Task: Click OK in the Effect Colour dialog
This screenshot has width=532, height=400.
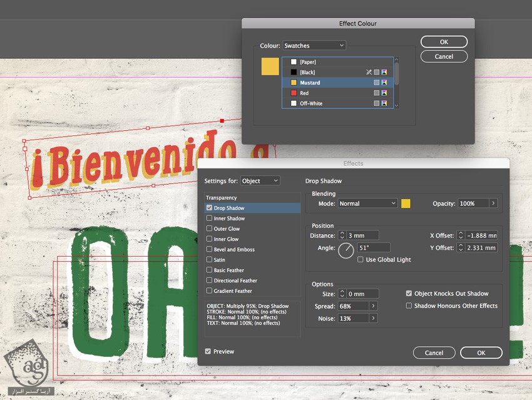Action: 444,42
